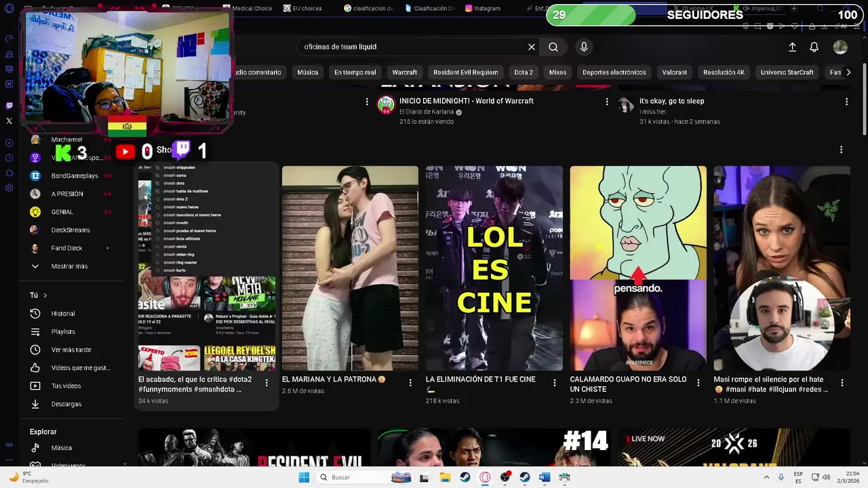Play the Calamardo pensando short thumbnail
868x488 pixels.
pyautogui.click(x=638, y=268)
